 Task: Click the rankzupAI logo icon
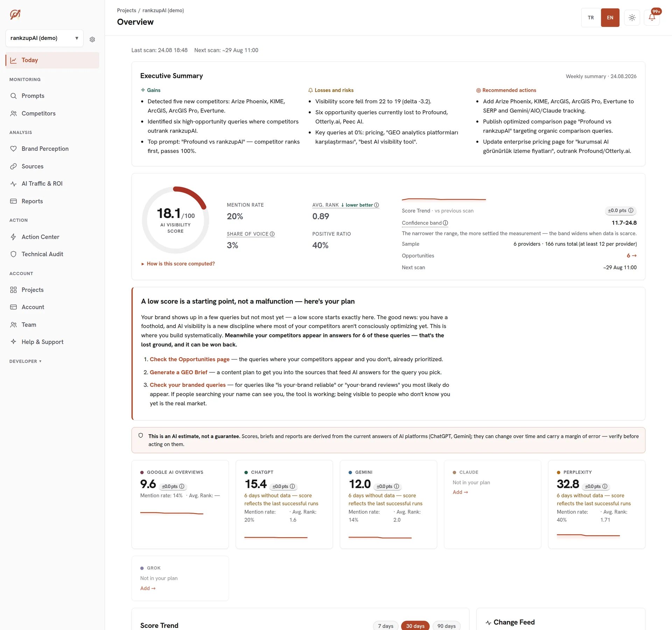pyautogui.click(x=15, y=14)
